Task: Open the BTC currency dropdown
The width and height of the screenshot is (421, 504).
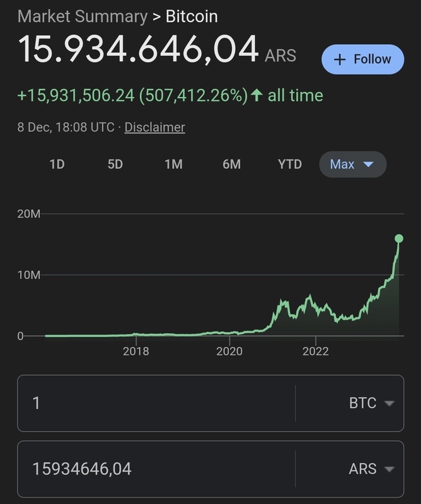Action: coord(372,403)
